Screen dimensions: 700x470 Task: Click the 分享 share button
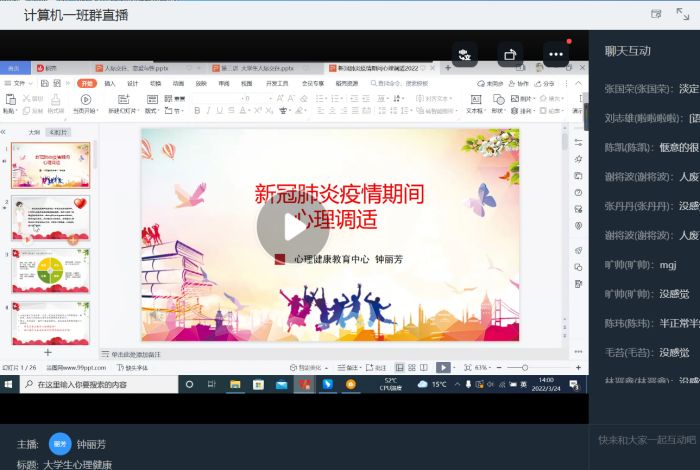(x=545, y=83)
